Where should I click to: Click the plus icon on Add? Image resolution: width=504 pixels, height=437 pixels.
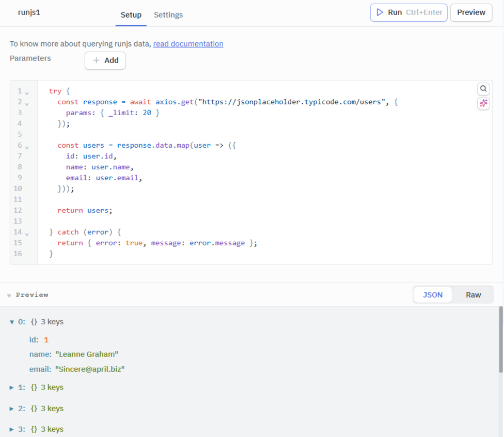click(97, 60)
